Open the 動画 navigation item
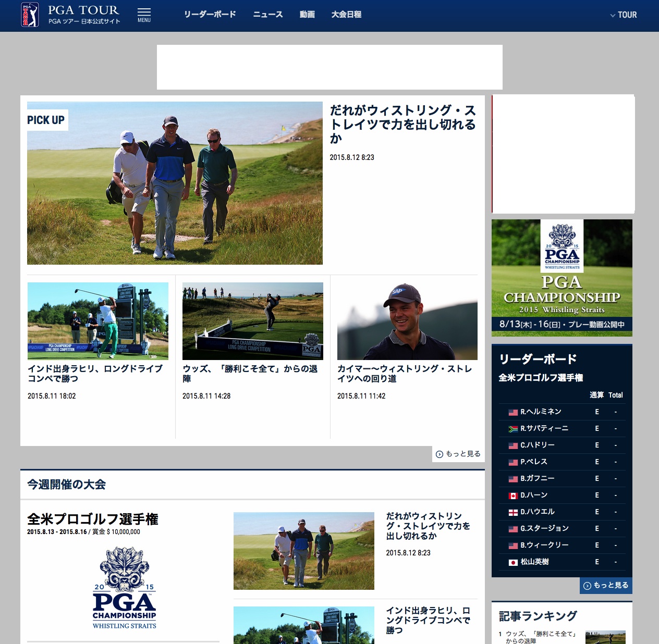 (x=307, y=15)
